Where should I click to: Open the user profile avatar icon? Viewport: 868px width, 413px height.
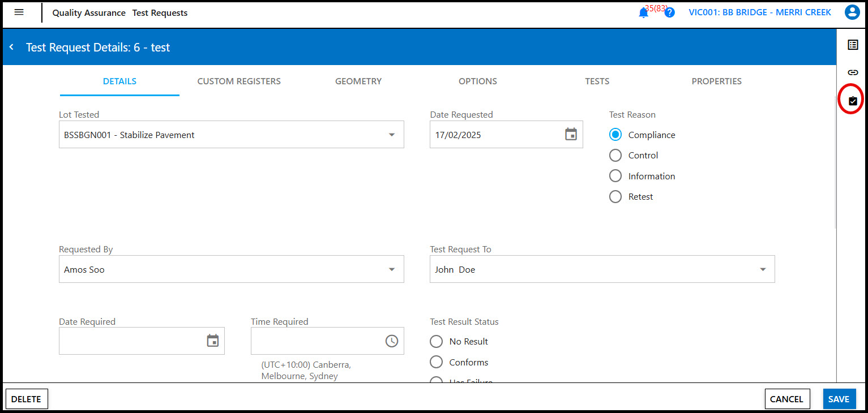point(852,12)
